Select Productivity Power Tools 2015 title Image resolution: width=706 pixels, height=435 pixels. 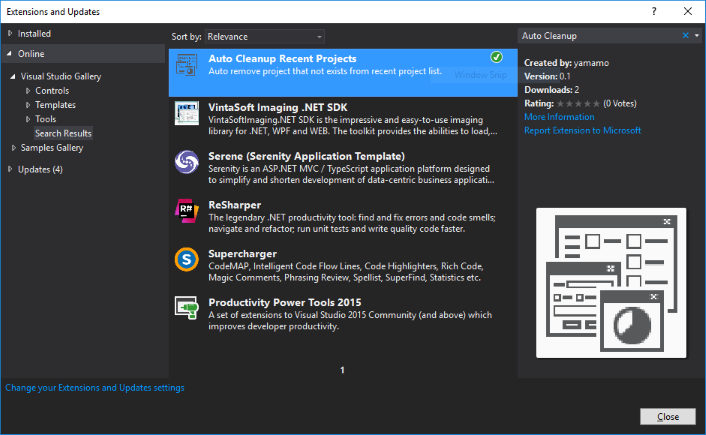click(285, 302)
